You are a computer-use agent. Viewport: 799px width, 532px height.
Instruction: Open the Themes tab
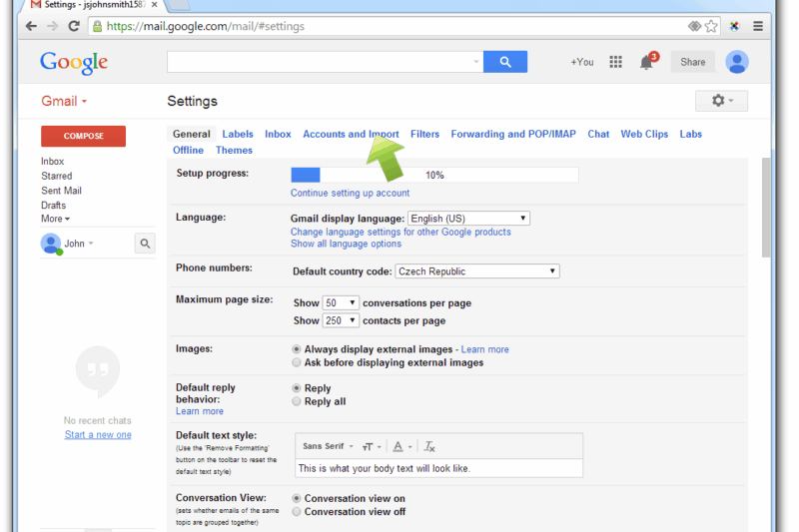tap(234, 150)
